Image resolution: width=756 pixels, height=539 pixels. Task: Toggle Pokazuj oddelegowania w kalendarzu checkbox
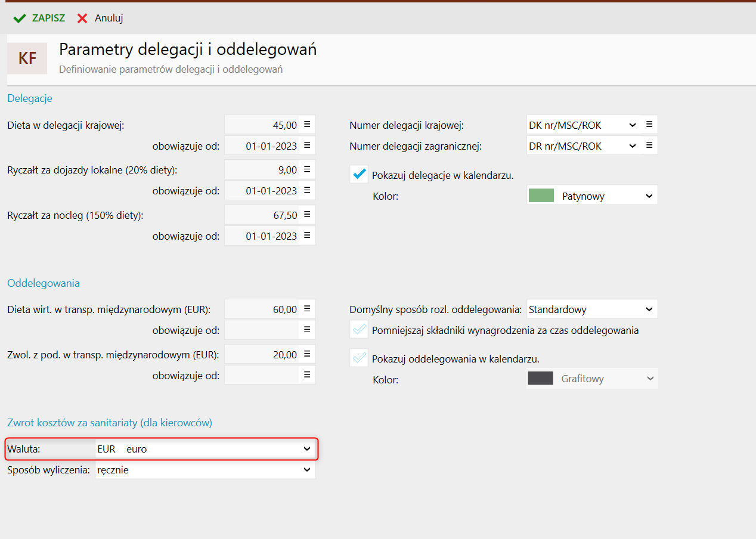point(359,358)
